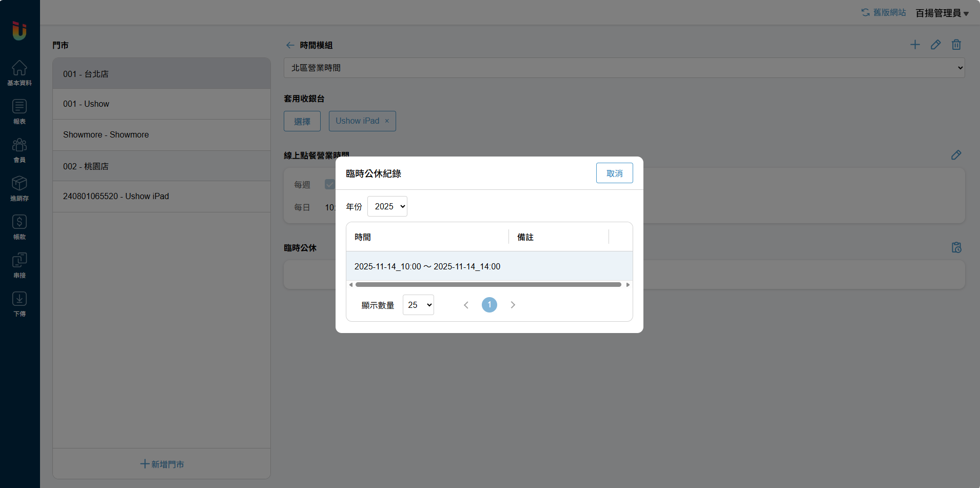Click the horizontal scrollbar in records table

[488, 285]
